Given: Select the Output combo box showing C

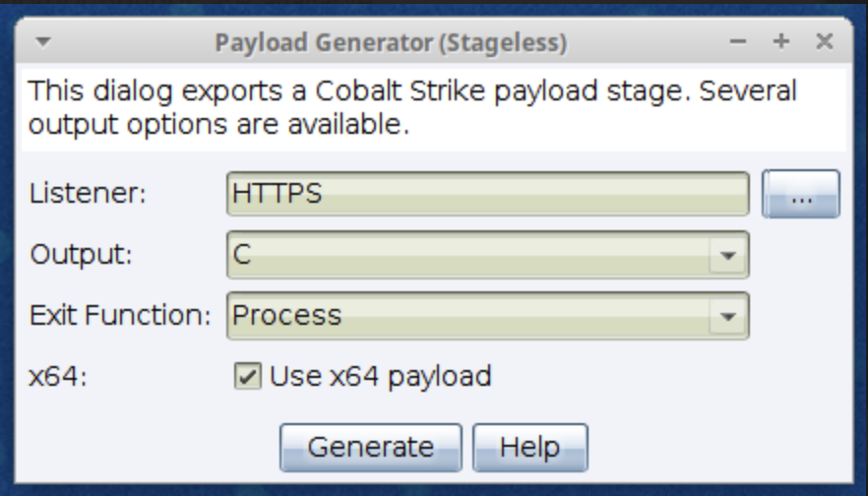Looking at the screenshot, I should [470, 255].
